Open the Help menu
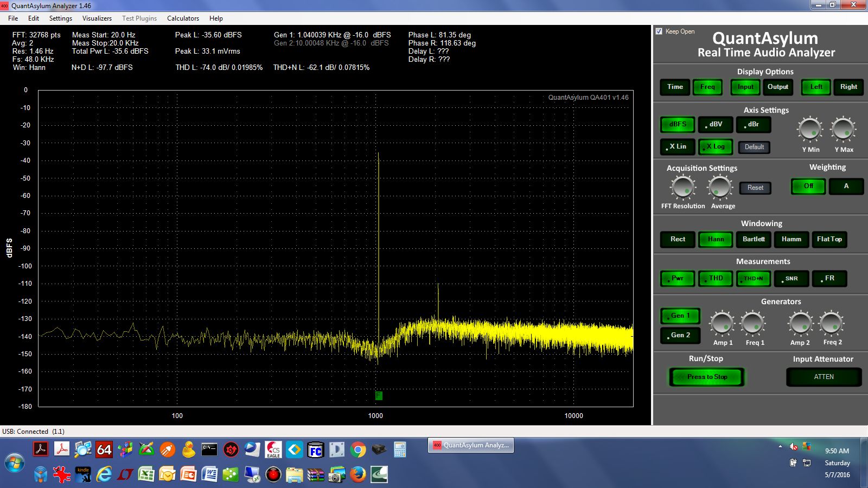 (216, 18)
